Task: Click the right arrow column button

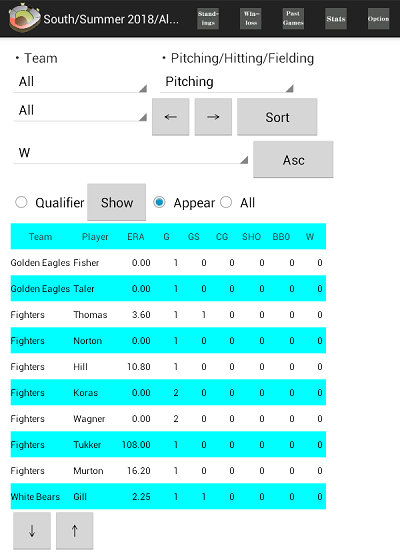Action: click(x=213, y=117)
